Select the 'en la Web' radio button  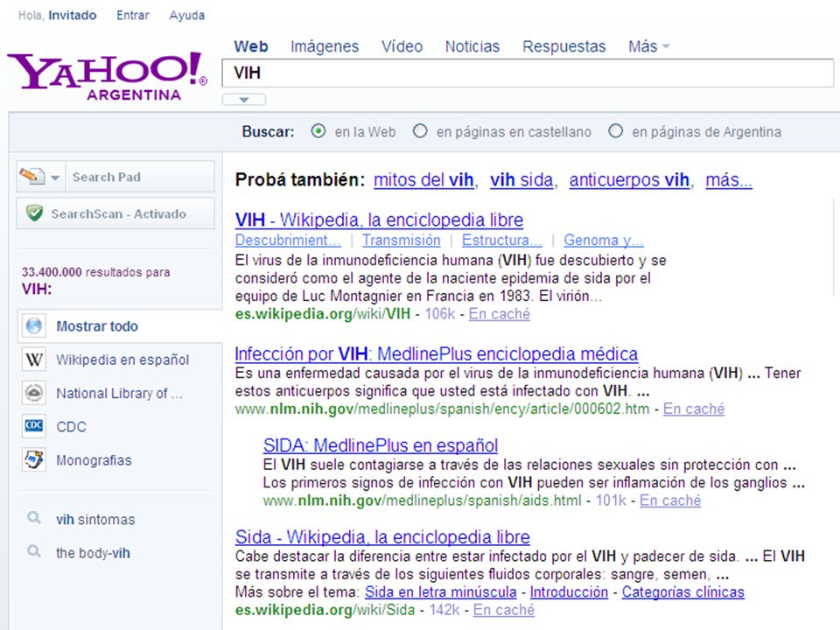(x=318, y=131)
